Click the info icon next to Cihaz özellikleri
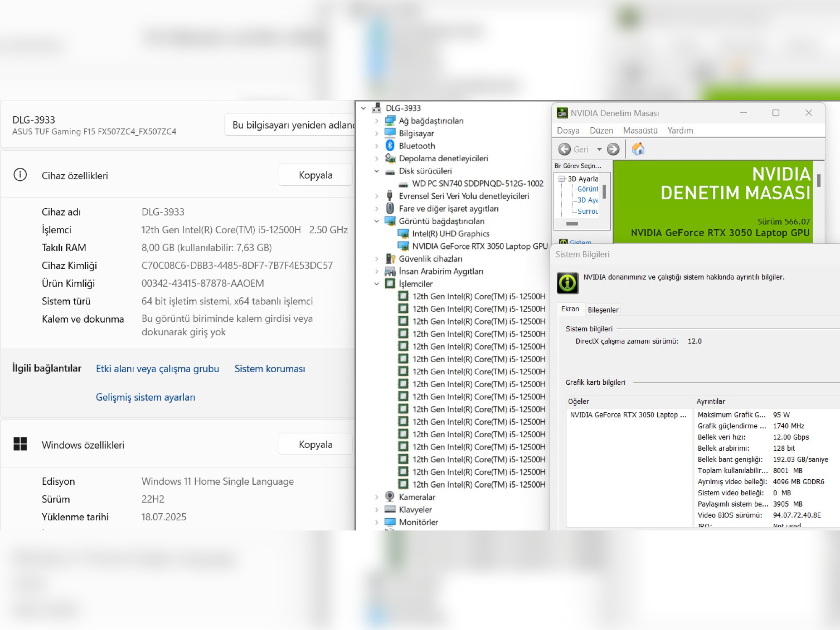This screenshot has width=840, height=630. point(20,175)
